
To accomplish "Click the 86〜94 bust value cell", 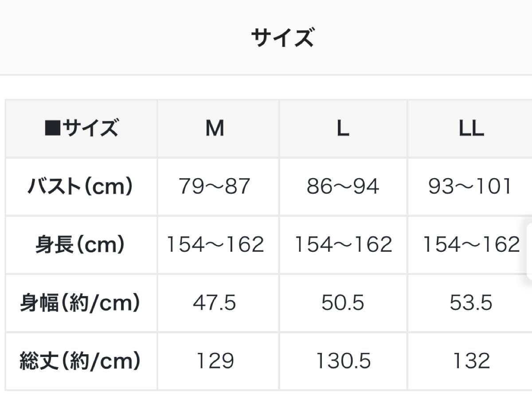I will [343, 187].
